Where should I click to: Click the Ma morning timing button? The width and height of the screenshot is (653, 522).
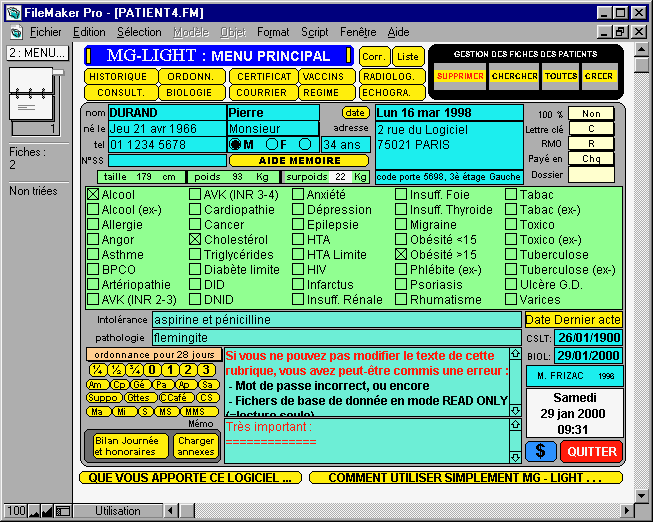pos(98,412)
